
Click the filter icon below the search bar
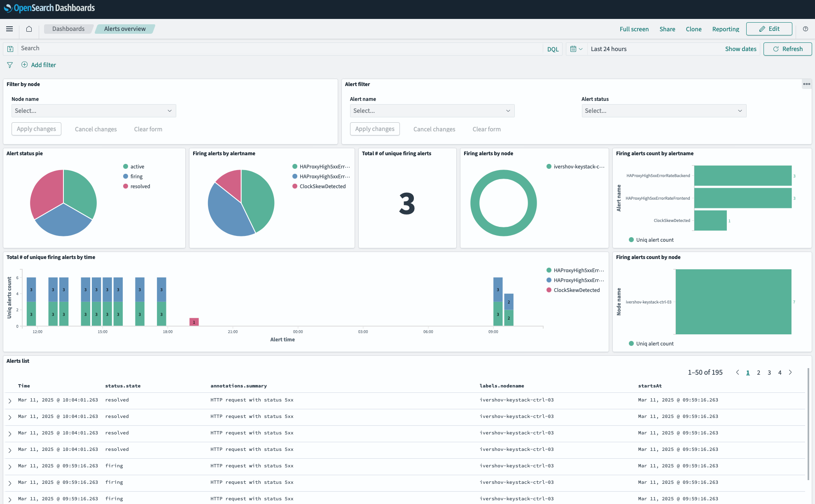(10, 65)
